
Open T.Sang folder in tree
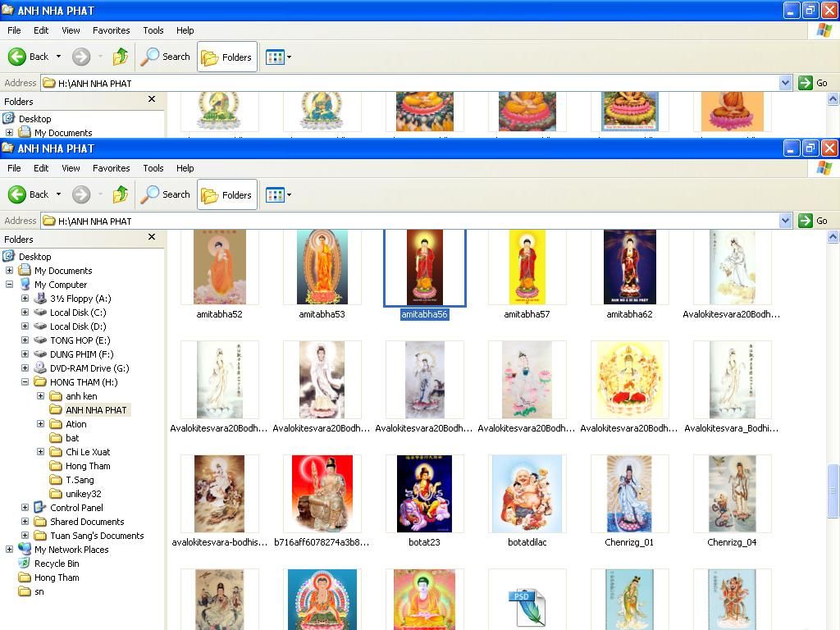click(x=80, y=479)
